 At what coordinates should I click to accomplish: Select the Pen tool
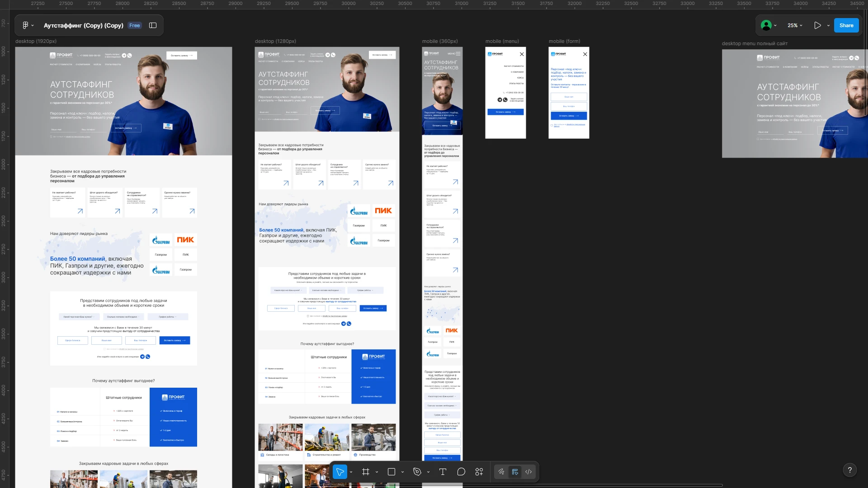(417, 472)
